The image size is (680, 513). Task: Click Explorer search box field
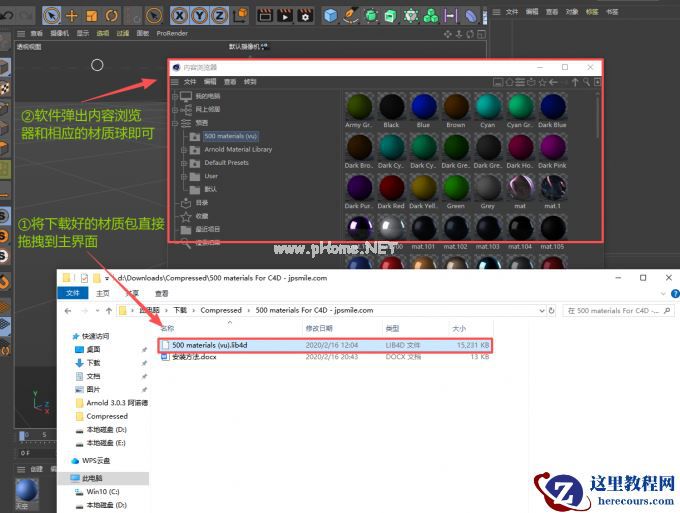(618, 310)
